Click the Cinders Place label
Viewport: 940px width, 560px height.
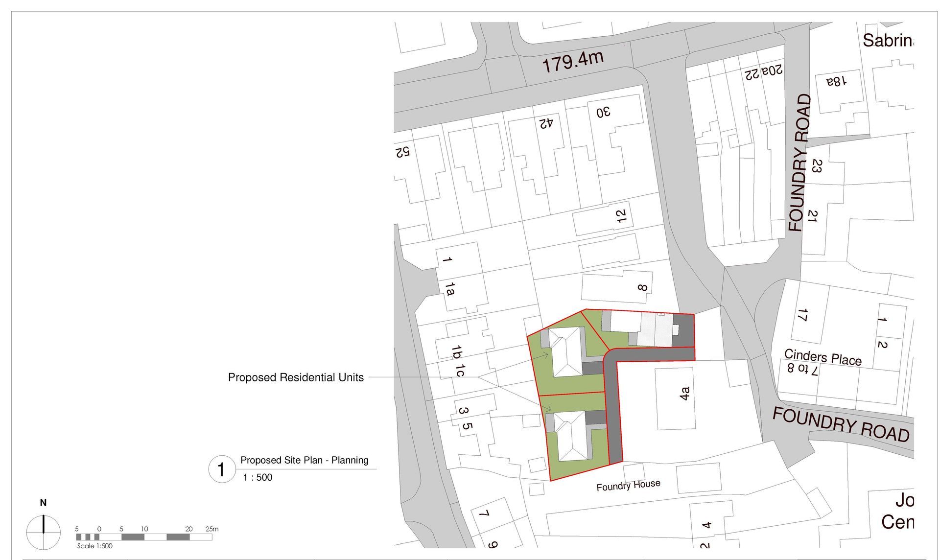click(822, 357)
